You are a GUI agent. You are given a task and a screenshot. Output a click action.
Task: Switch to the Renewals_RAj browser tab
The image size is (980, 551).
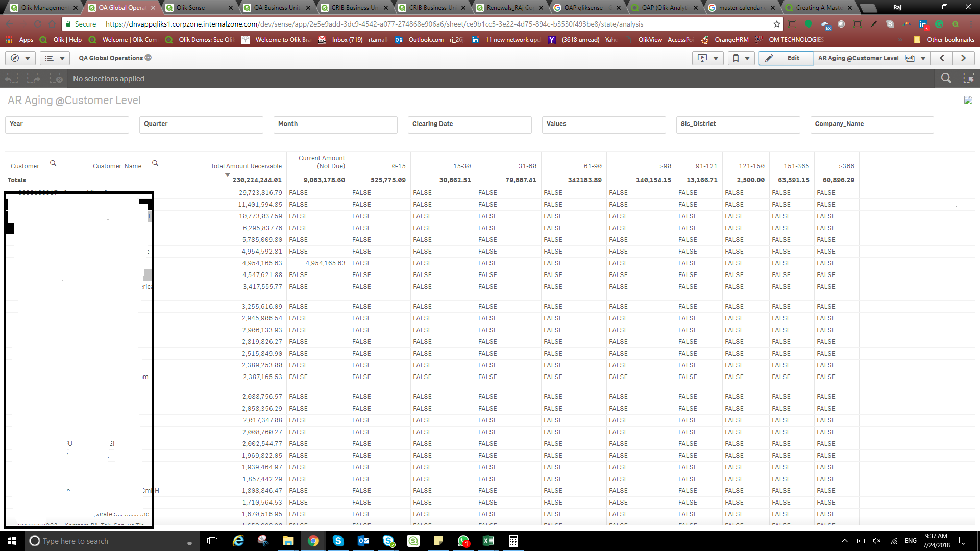(x=508, y=8)
